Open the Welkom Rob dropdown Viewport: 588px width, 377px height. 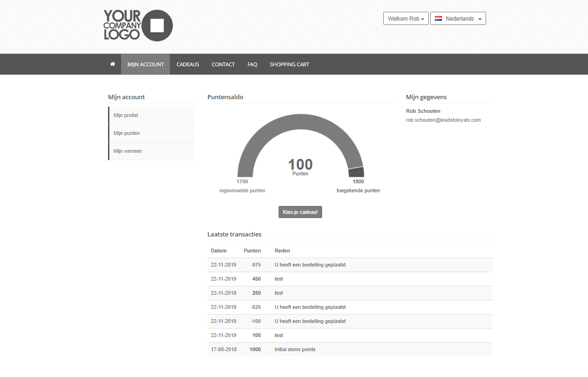pyautogui.click(x=406, y=19)
